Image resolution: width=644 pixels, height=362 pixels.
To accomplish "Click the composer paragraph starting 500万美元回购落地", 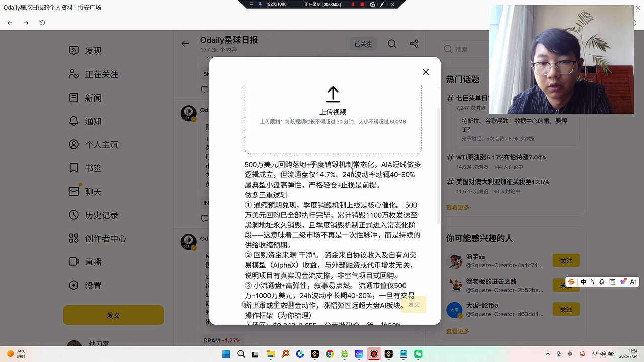I will pyautogui.click(x=333, y=174).
